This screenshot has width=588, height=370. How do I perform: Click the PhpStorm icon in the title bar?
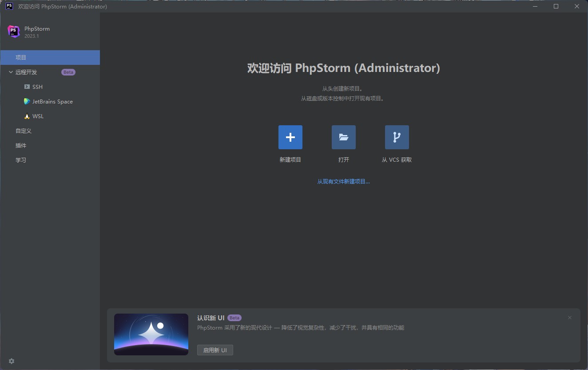9,6
